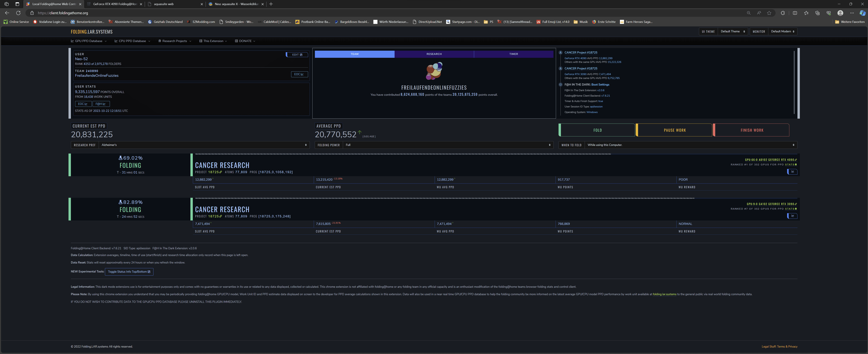The image size is (868, 354).
Task: Open chart icon for RTX 3090 slot
Action: point(792,216)
